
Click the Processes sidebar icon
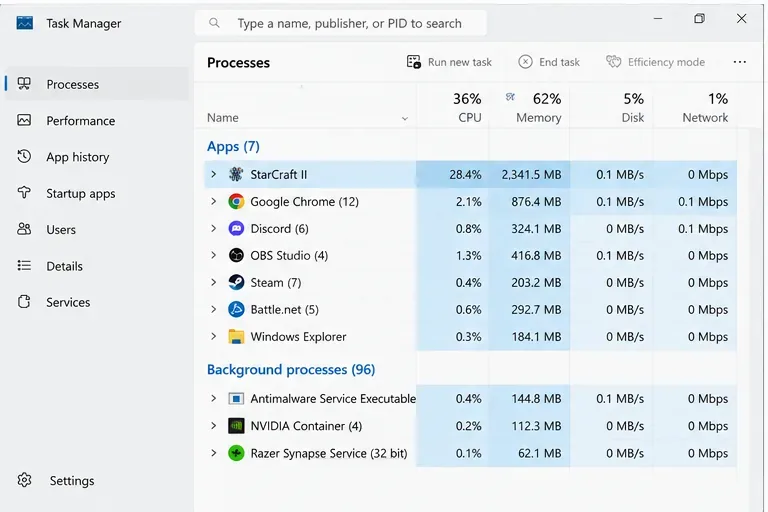click(24, 84)
